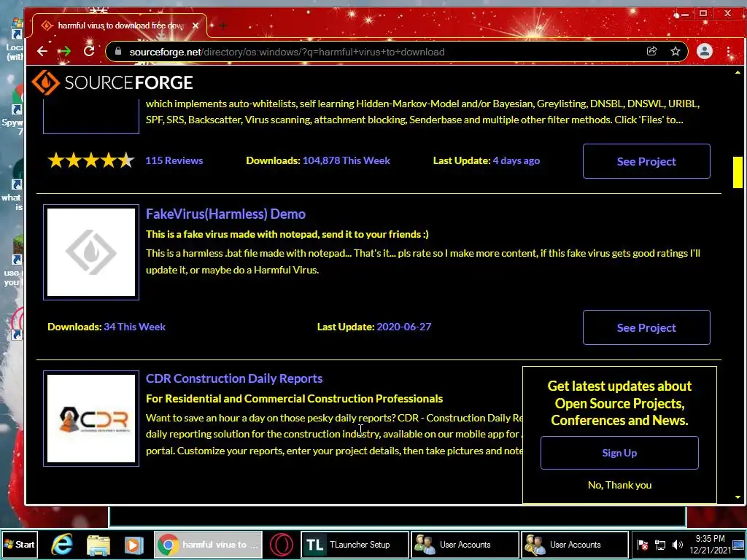Open See Project for FakeVirus Demo
747x560 pixels.
[646, 327]
